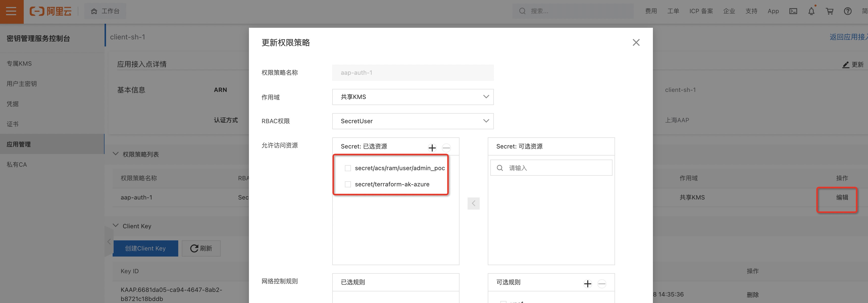Check secret/acs/ram/user/admin_poc checkbox
The image size is (868, 303).
tap(348, 168)
